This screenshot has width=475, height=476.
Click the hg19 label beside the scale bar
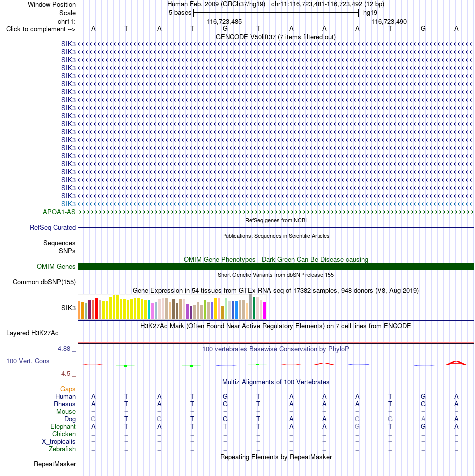[x=370, y=13]
